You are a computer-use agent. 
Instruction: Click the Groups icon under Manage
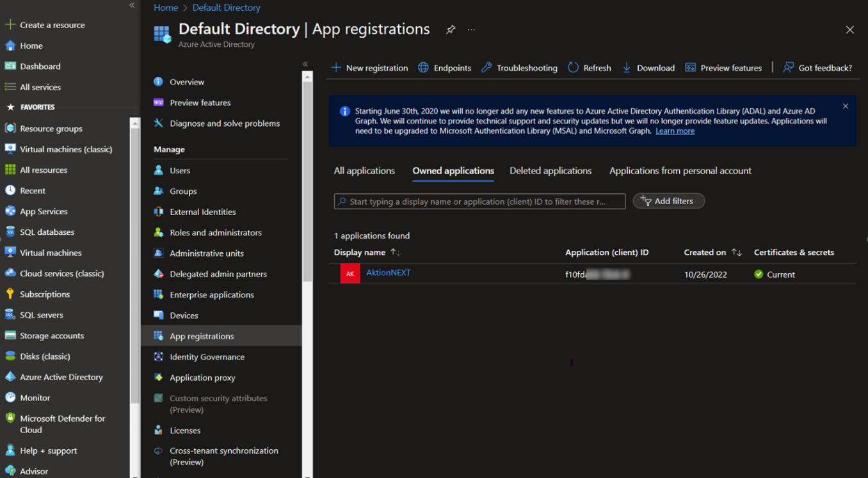pos(159,191)
